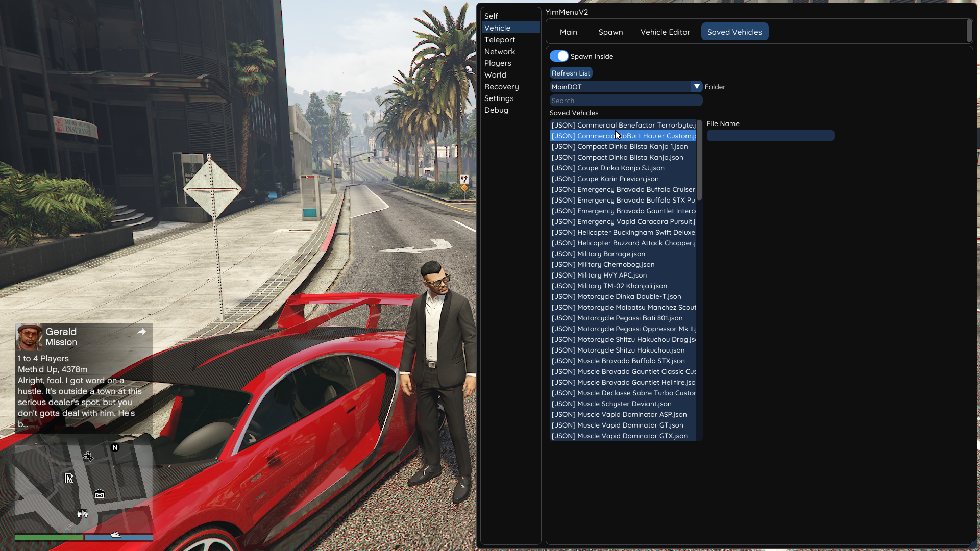Click the North compass marker on minimap
Image resolution: width=980 pixels, height=551 pixels.
[x=115, y=447]
